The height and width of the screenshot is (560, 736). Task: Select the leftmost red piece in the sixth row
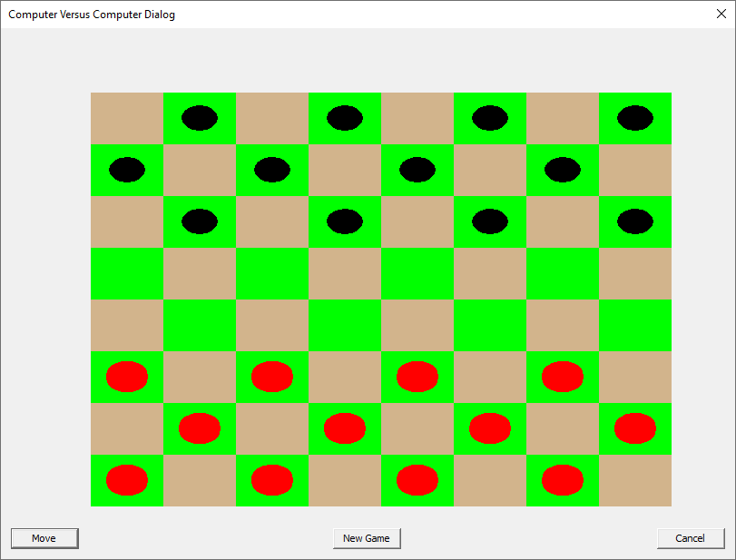[x=126, y=377]
